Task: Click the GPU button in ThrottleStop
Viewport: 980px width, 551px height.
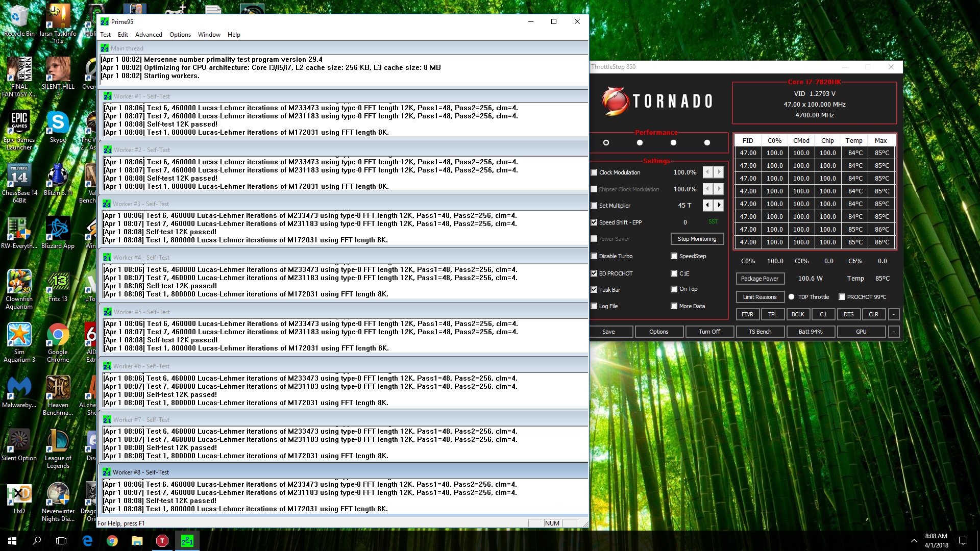Action: (861, 331)
